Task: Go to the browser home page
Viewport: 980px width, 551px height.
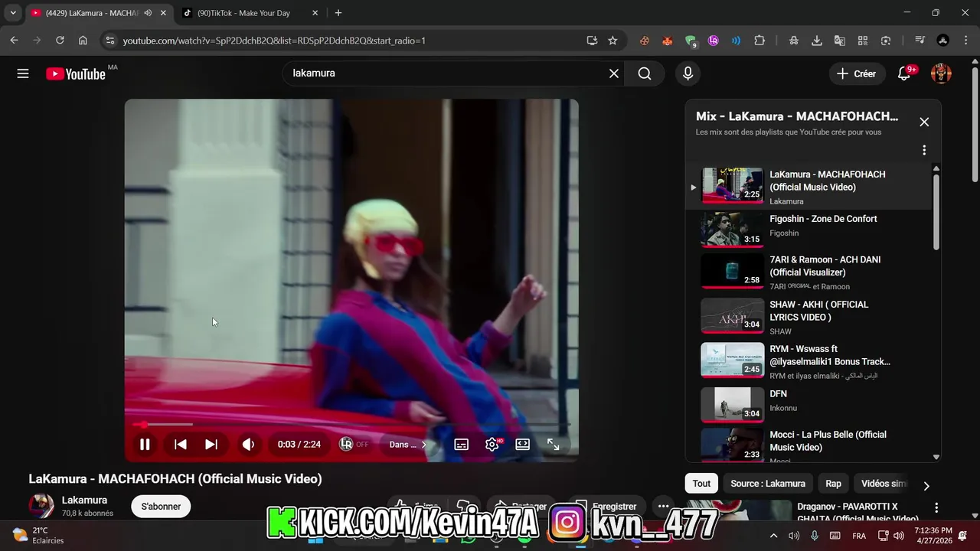Action: pos(83,41)
